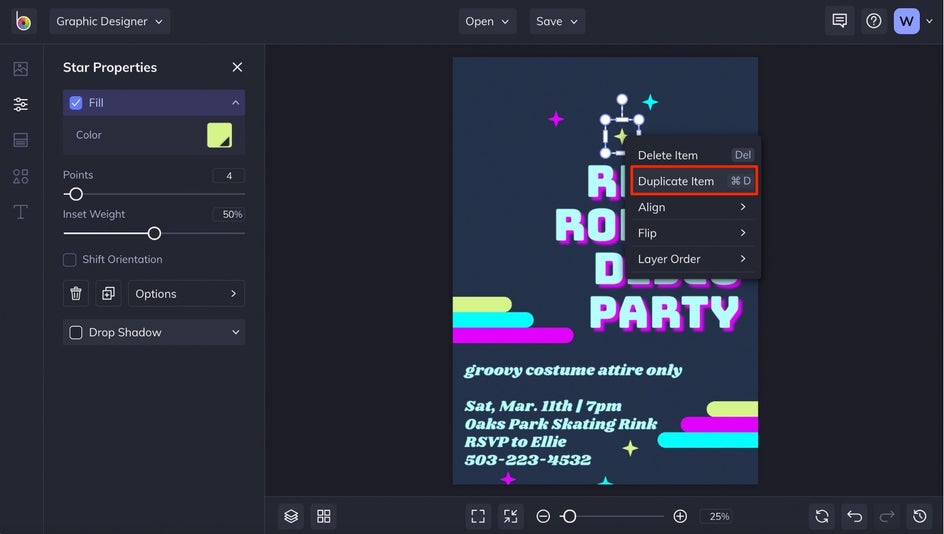The height and width of the screenshot is (534, 944).
Task: Enable the Drop Shadow checkbox
Action: (76, 332)
